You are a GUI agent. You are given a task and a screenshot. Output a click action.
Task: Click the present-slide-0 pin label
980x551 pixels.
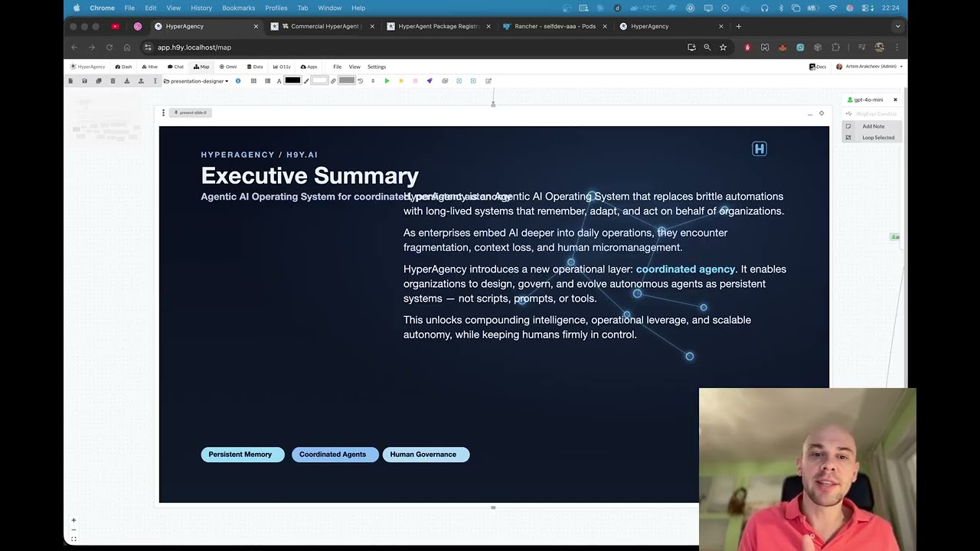pyautogui.click(x=191, y=112)
